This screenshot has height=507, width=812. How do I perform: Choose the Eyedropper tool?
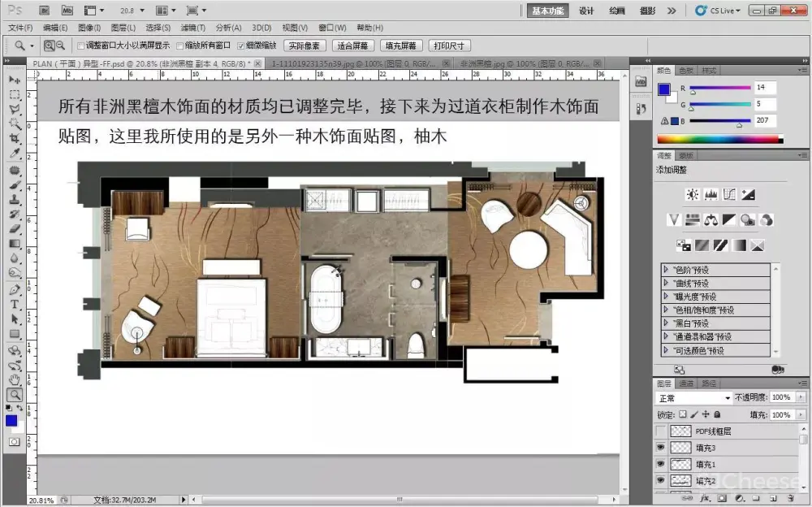point(15,154)
